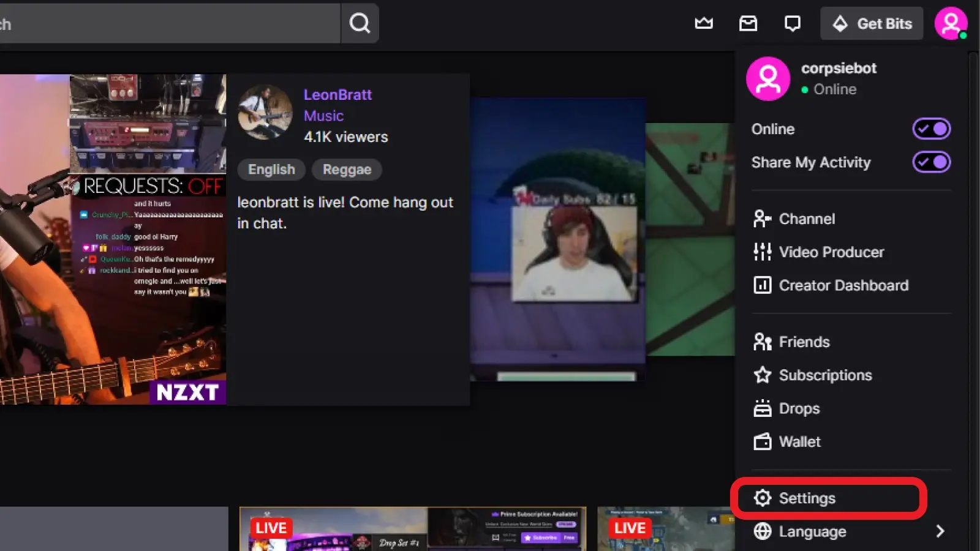Viewport: 980px width, 551px height.
Task: Click the search magnifier button
Action: point(360,23)
